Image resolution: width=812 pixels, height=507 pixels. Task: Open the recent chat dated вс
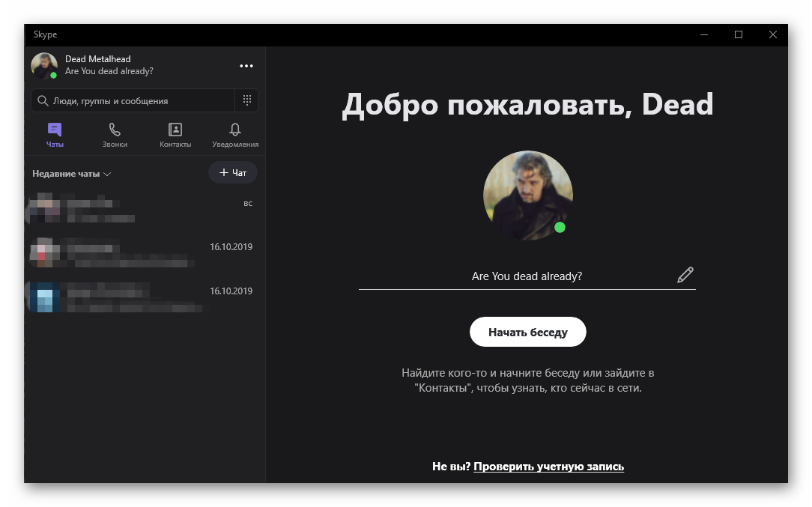[142, 210]
